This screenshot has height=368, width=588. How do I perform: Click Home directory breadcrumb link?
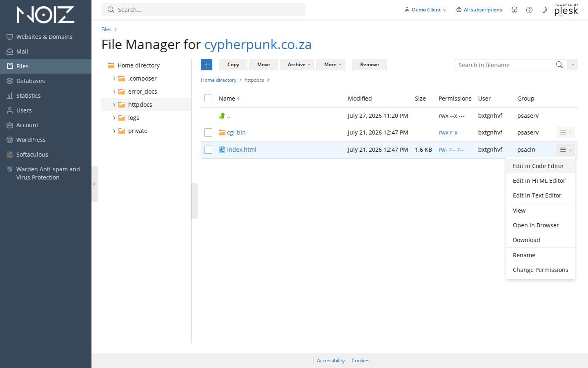(218, 80)
